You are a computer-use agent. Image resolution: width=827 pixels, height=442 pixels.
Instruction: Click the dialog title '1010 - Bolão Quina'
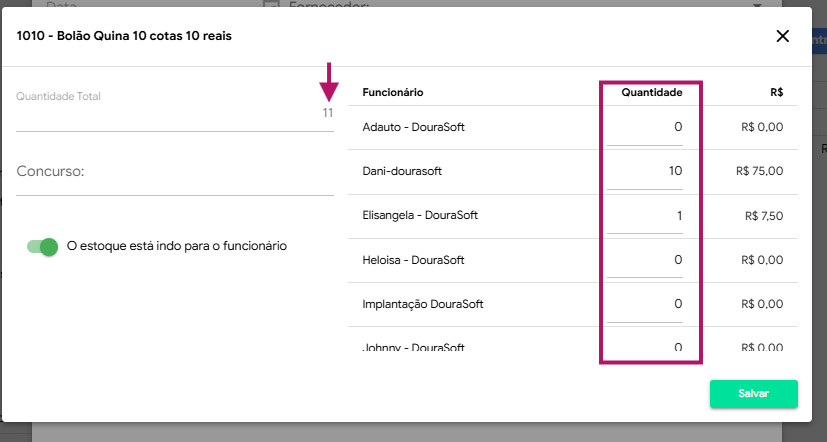[123, 36]
